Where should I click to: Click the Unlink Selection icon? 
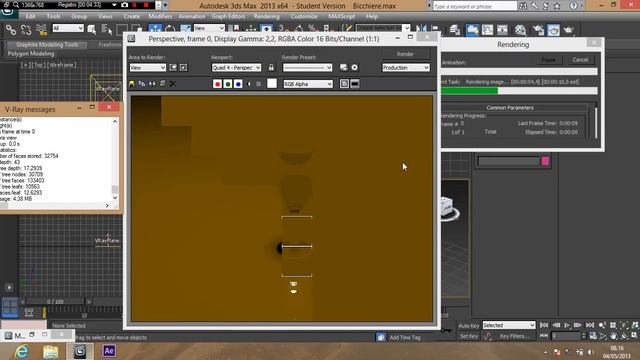[26, 29]
